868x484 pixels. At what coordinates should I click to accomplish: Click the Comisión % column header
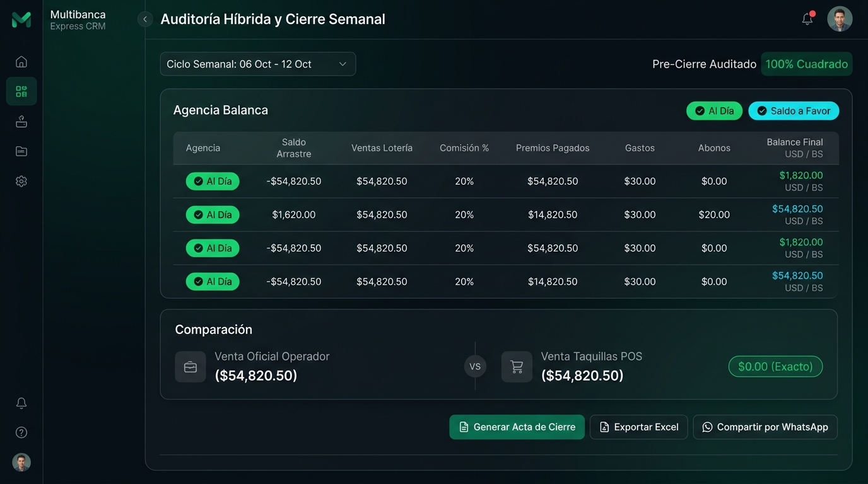tap(464, 148)
